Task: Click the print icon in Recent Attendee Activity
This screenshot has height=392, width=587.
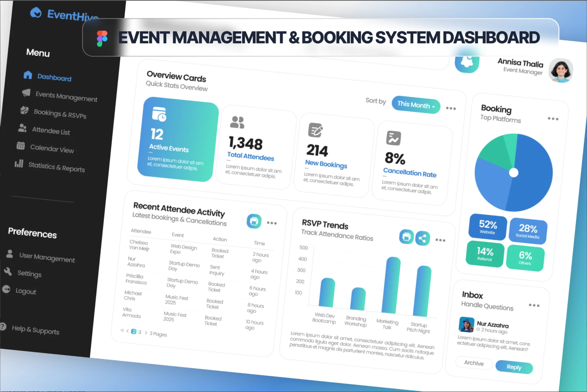Action: click(254, 221)
